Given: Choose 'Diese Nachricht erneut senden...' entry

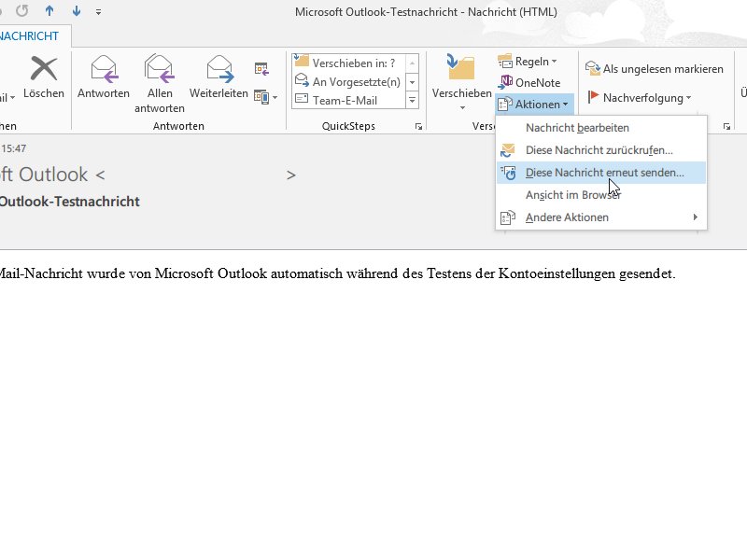Looking at the screenshot, I should tap(601, 173).
